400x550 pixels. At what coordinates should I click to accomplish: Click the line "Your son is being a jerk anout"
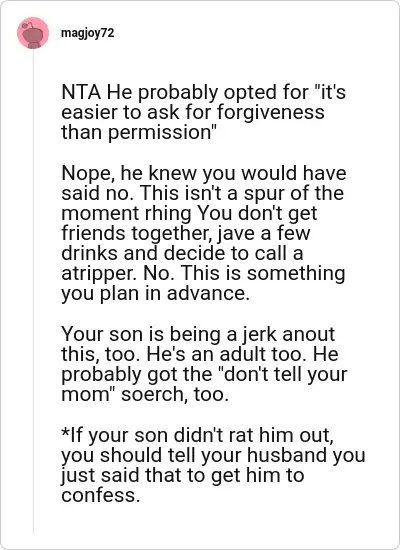coord(198,334)
